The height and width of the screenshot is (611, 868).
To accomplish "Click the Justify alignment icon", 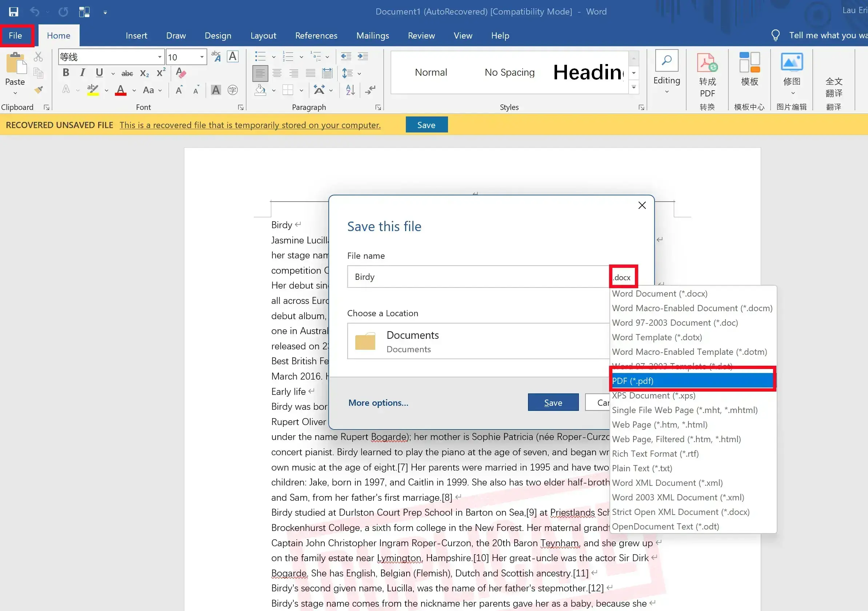I will coord(311,73).
